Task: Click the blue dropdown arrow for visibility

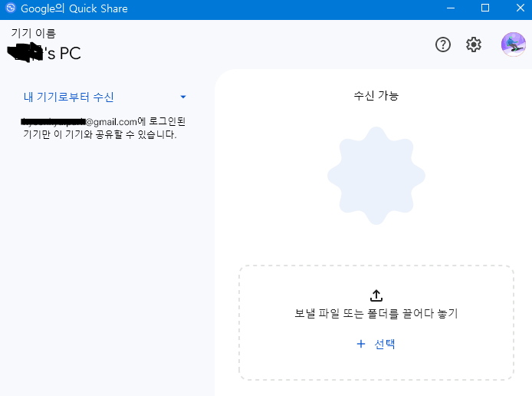Action: 183,97
